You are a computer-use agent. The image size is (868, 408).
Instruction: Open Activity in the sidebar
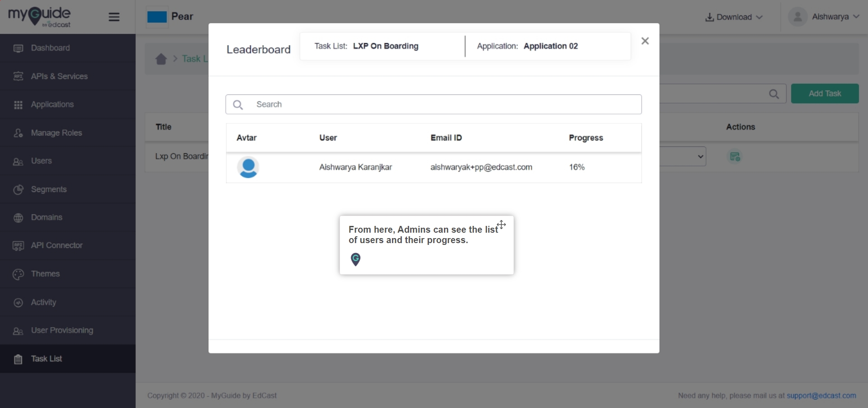point(68,302)
